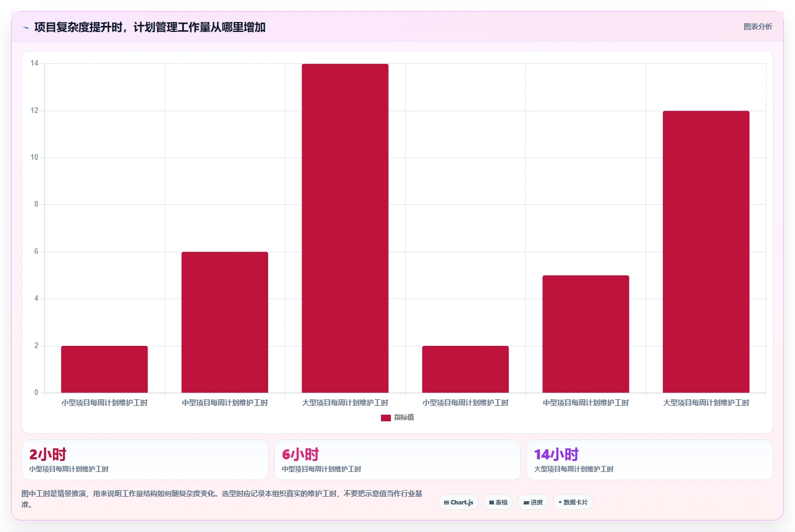Click the 数据卡片 tag chip
Screen dimensions: 795x532
pyautogui.click(x=573, y=502)
